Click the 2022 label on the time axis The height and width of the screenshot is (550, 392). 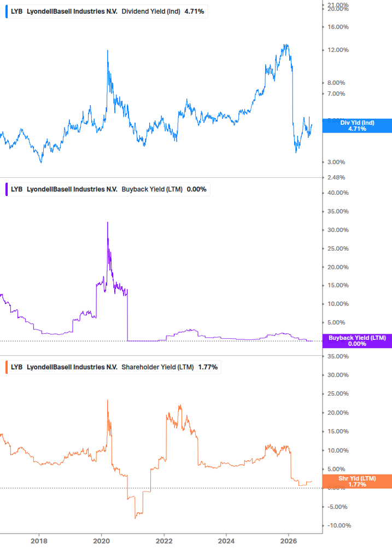tap(164, 541)
